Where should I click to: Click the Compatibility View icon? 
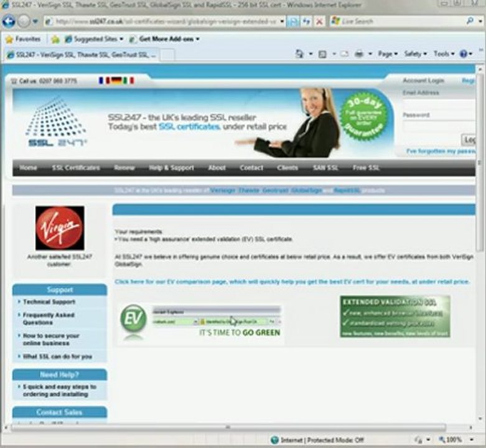[x=292, y=21]
